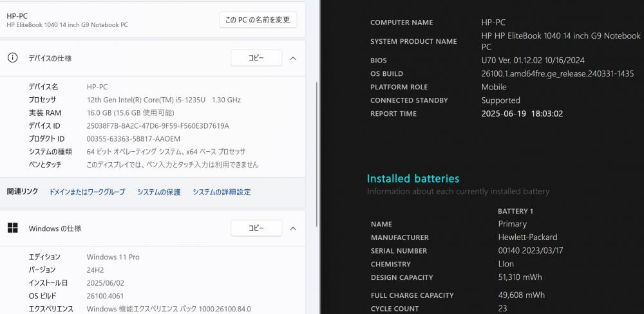644x314 pixels.
Task: Select the full charge capacity 49,608 mWh
Action: 521,295
